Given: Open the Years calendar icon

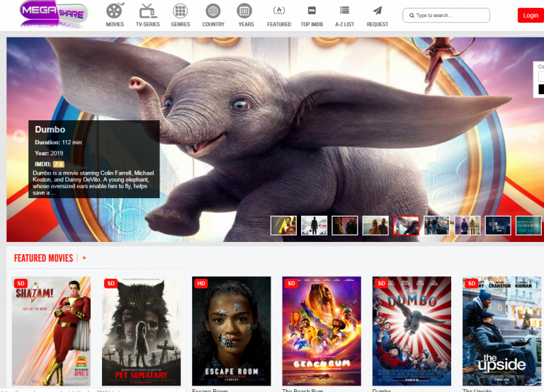Looking at the screenshot, I should (244, 11).
